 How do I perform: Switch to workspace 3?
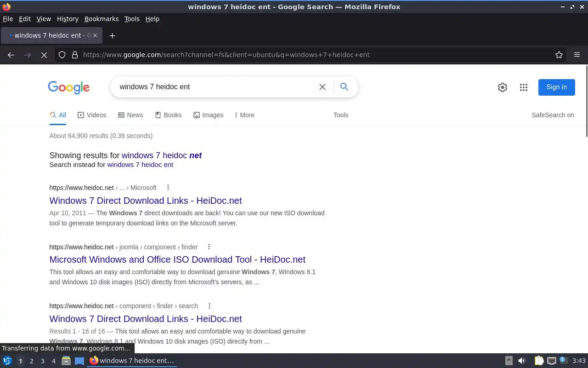pos(42,361)
